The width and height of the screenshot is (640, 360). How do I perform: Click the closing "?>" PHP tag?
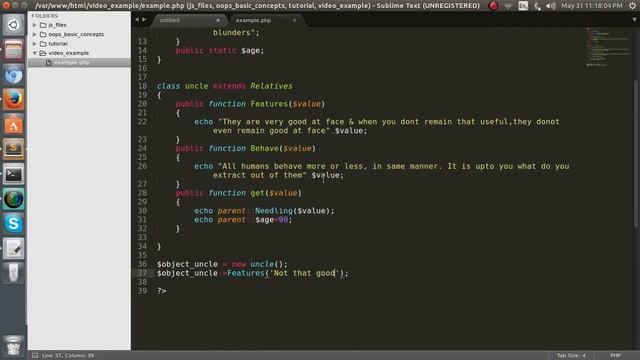[x=162, y=291]
